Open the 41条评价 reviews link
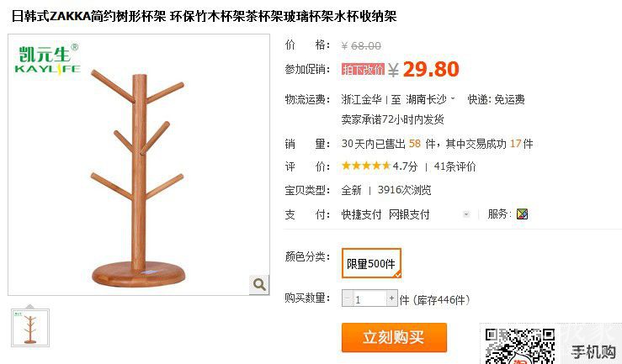Screen dimensions: 622x364 [455, 166]
